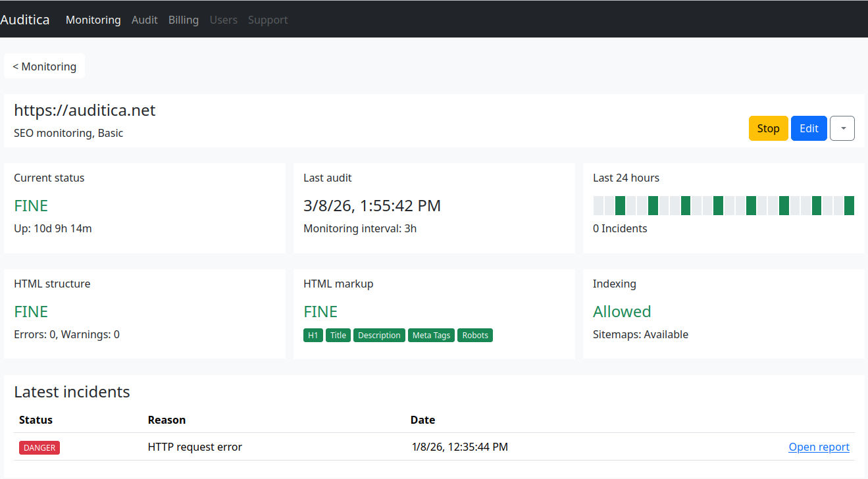Open the Billing section
Image resolution: width=868 pixels, height=479 pixels.
[x=183, y=20]
